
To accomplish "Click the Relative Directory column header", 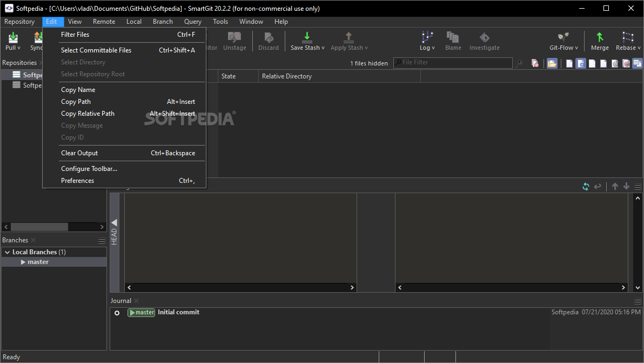I will pos(339,76).
